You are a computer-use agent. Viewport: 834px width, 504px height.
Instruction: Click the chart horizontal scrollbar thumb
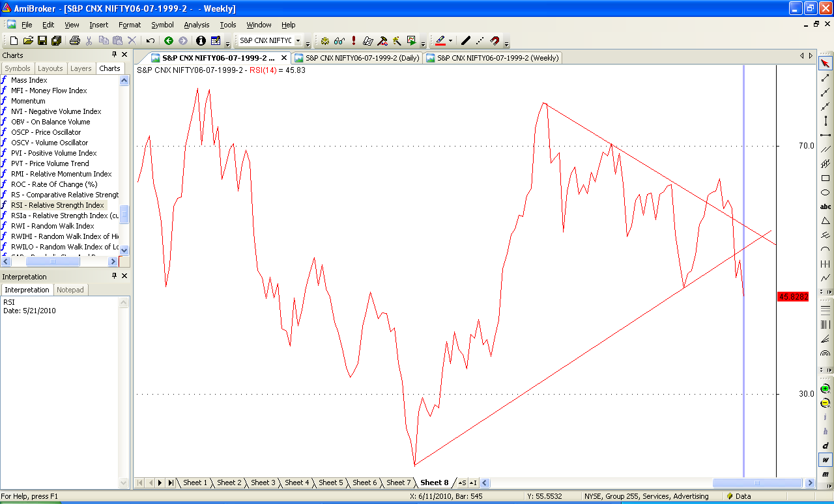point(757,483)
